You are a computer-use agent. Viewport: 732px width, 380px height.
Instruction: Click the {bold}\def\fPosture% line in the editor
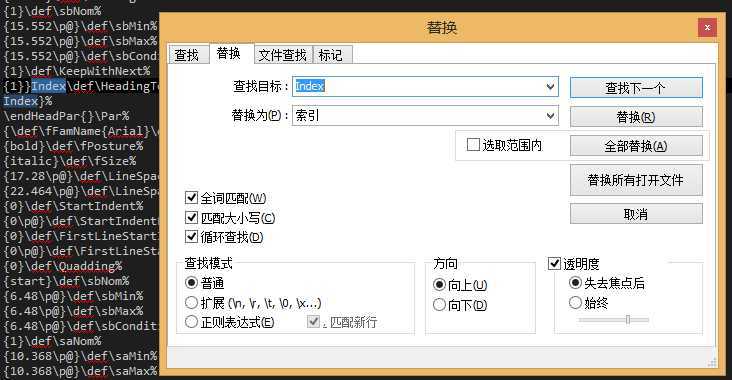(x=73, y=146)
